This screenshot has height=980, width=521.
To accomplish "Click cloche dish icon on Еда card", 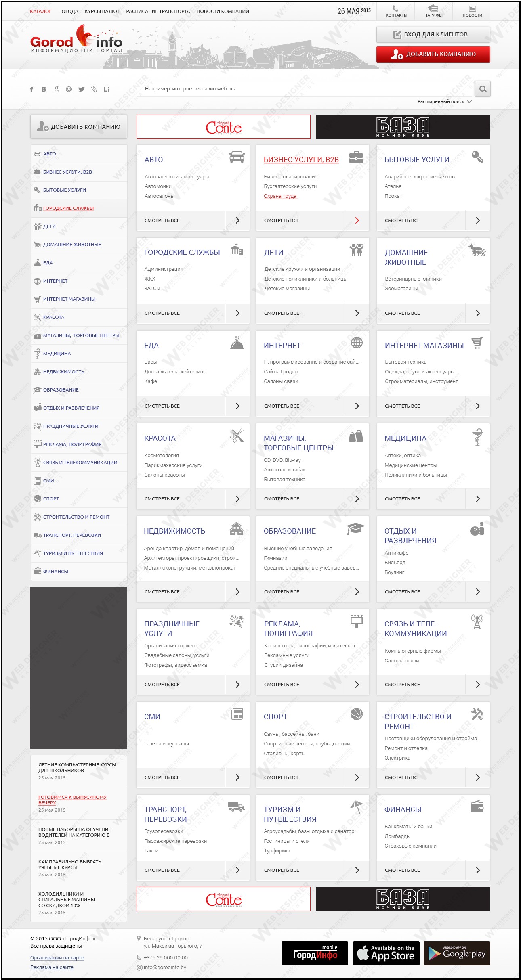I will (x=237, y=342).
